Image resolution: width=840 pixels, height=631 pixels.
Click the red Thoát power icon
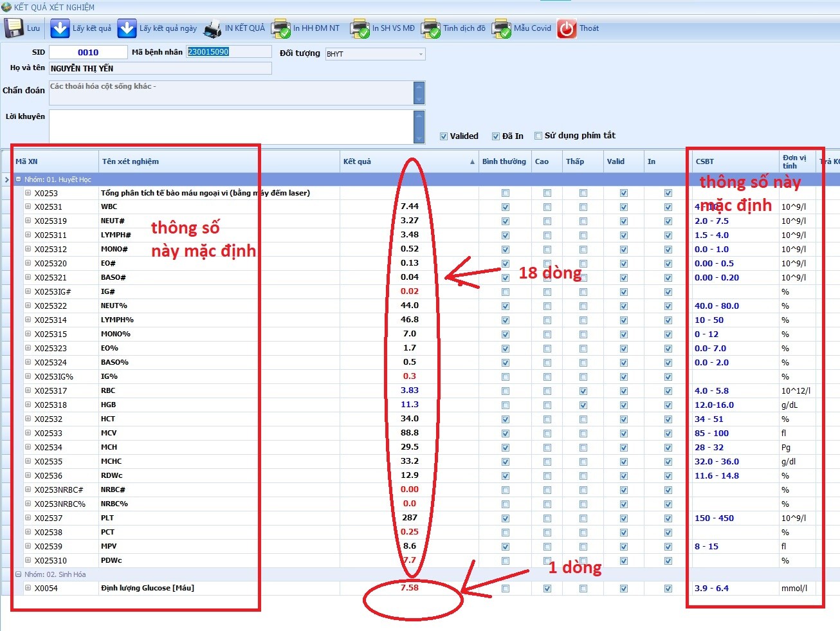[567, 29]
